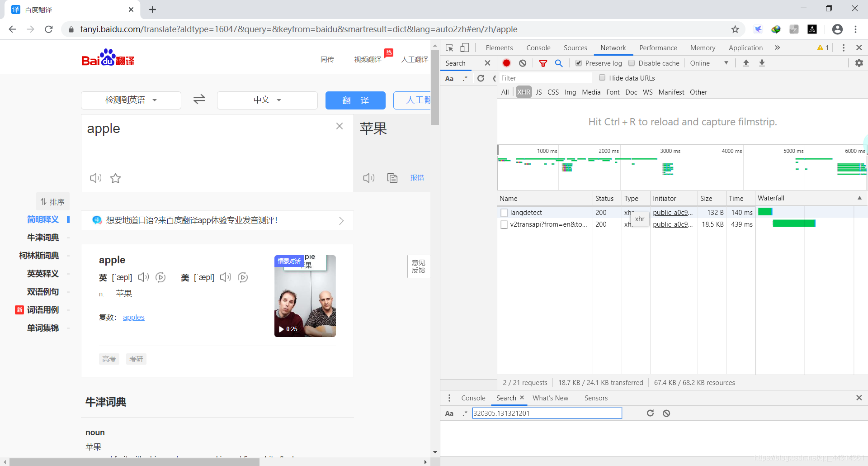
Task: Enable Disable cache checkbox
Action: (632, 63)
